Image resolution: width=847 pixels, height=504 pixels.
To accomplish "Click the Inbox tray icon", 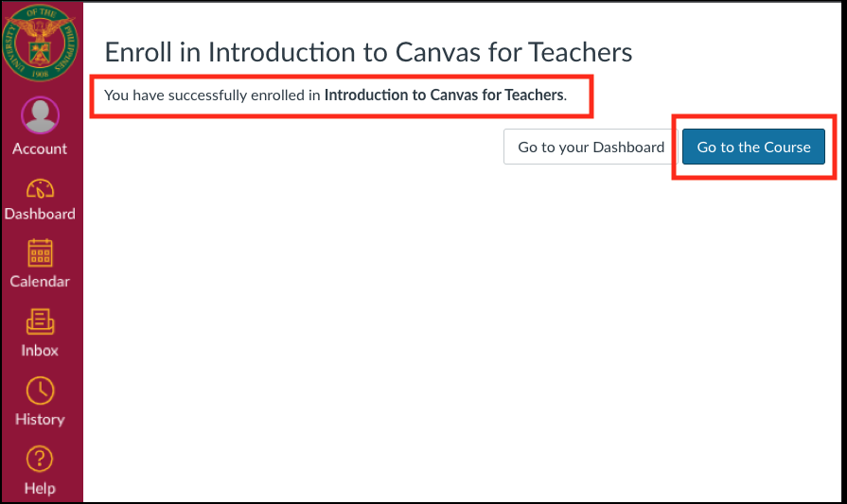I will click(40, 322).
